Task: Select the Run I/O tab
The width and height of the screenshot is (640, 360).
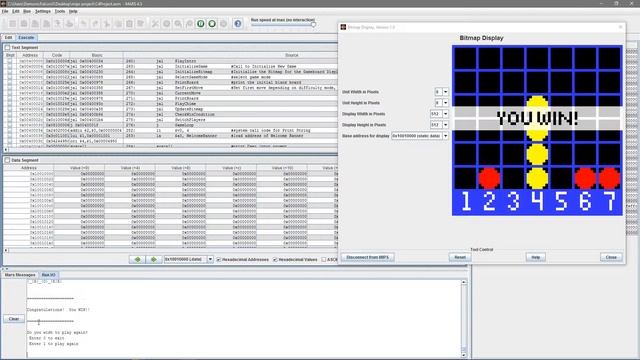Action: pyautogui.click(x=49, y=275)
